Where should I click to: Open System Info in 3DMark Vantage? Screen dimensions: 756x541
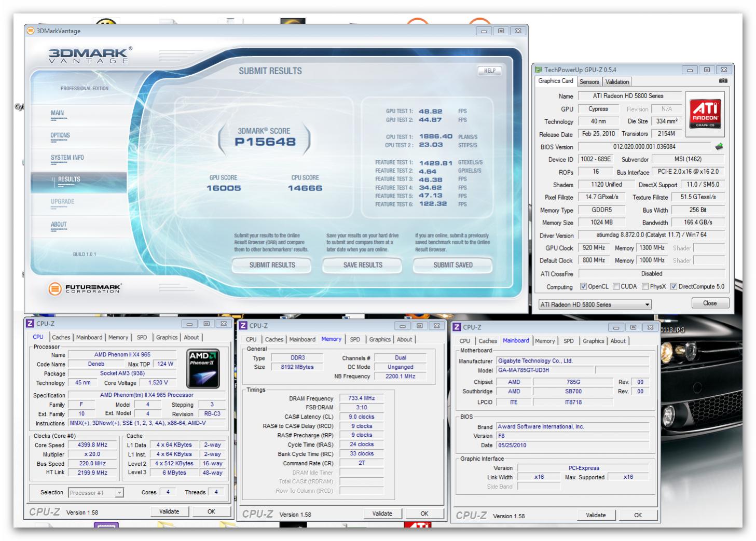click(x=67, y=158)
